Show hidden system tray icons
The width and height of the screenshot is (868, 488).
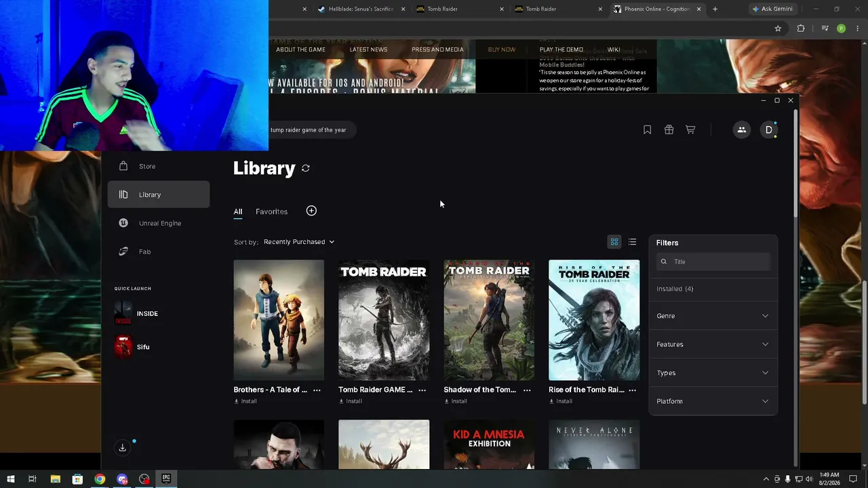pos(766,479)
